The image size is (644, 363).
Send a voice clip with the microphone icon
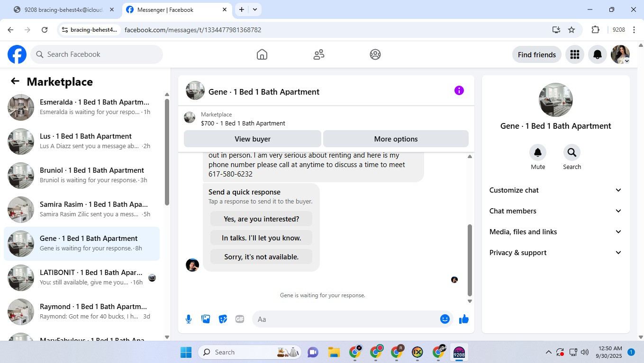point(189,319)
